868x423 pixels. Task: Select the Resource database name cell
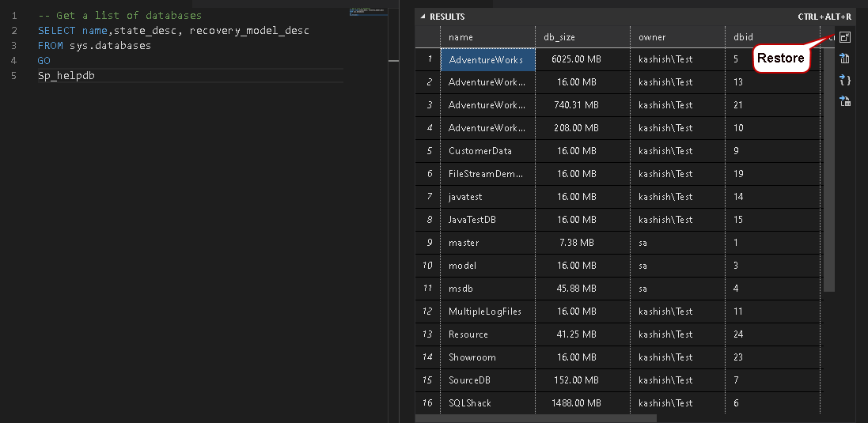(487, 334)
